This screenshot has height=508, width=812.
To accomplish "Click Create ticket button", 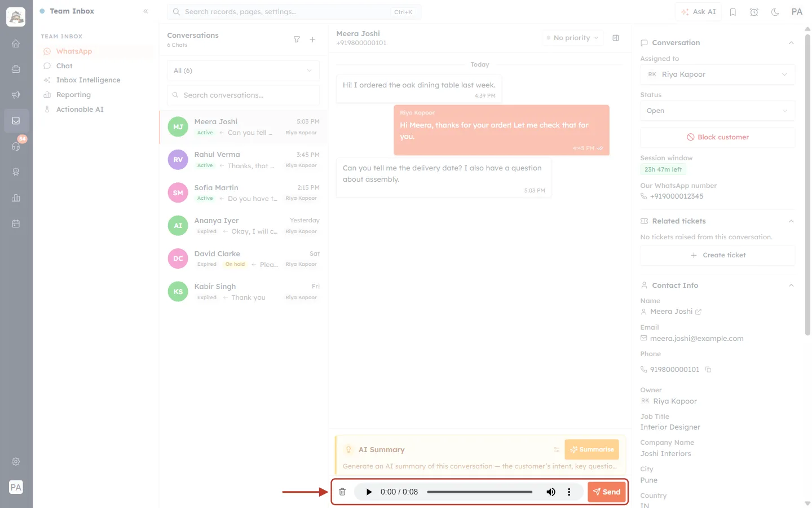I will click(x=717, y=255).
